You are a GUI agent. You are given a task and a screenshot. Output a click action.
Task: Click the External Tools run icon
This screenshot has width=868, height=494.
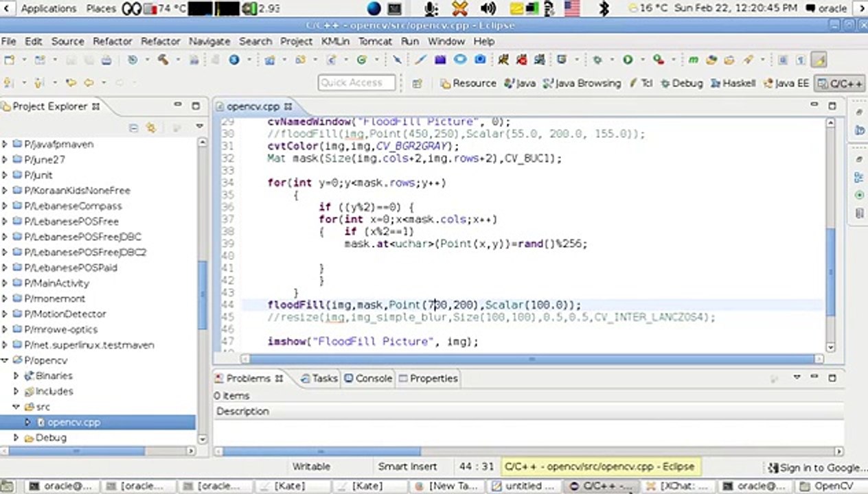tap(658, 60)
